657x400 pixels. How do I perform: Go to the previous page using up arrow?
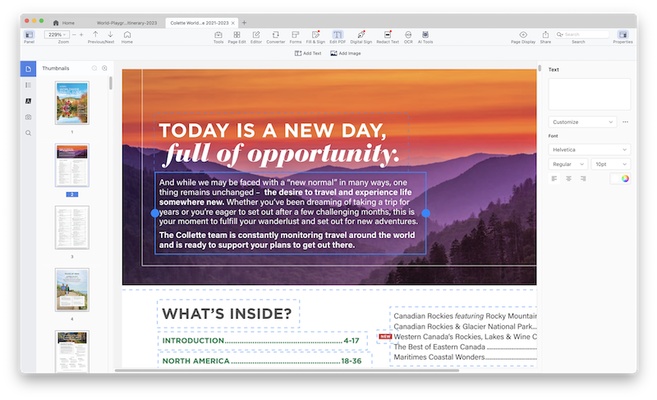(x=96, y=34)
